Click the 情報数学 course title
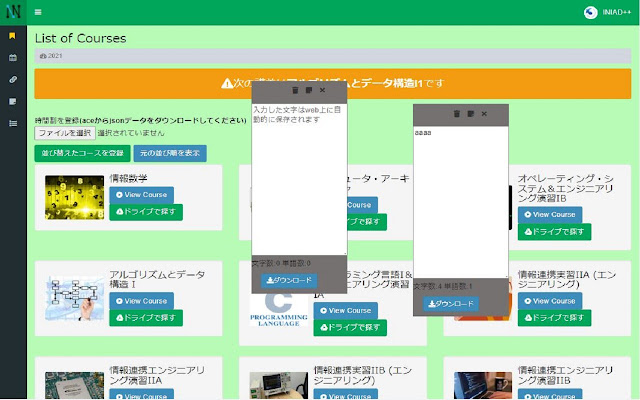640x400 pixels. click(x=128, y=179)
